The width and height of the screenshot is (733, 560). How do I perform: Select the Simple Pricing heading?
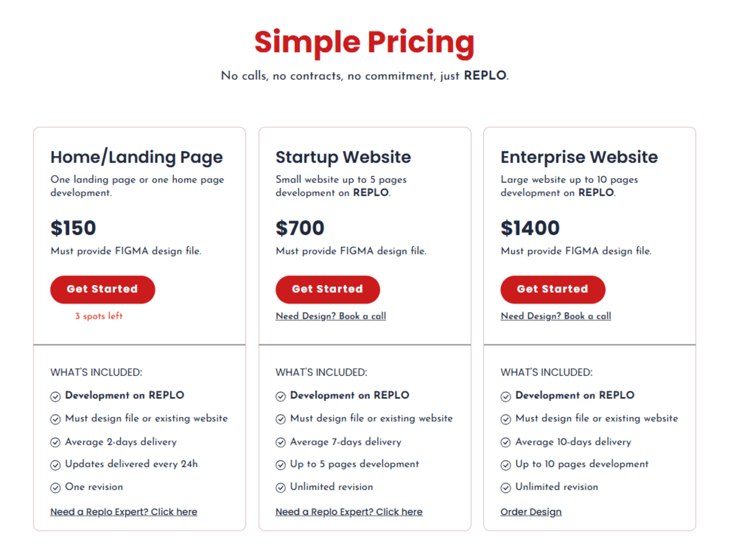[364, 42]
